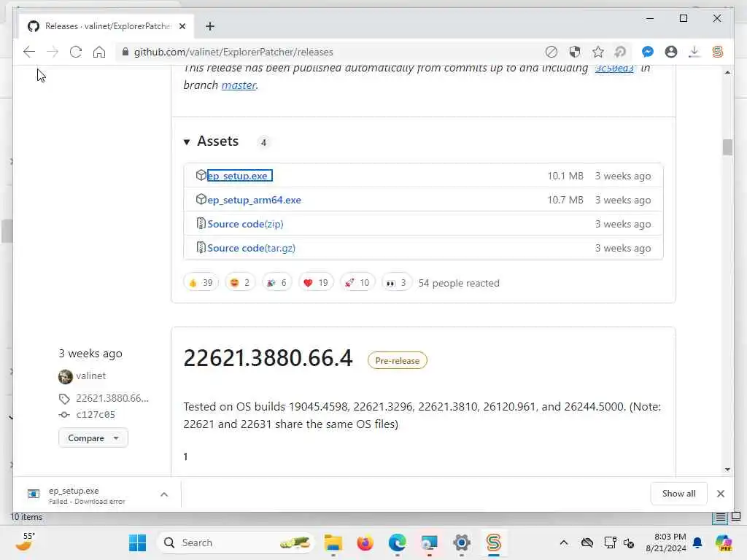747x560 pixels.
Task: Close the downloads bar
Action: 720,494
